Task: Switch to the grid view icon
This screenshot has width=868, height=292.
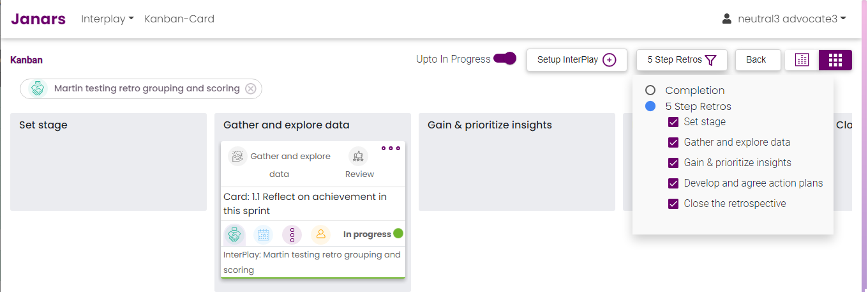Action: click(x=835, y=60)
